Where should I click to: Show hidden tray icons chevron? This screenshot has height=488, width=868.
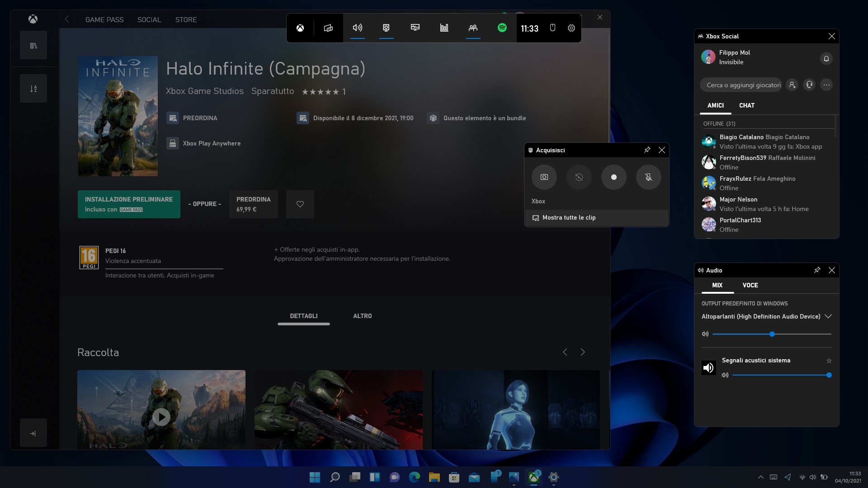pyautogui.click(x=761, y=477)
